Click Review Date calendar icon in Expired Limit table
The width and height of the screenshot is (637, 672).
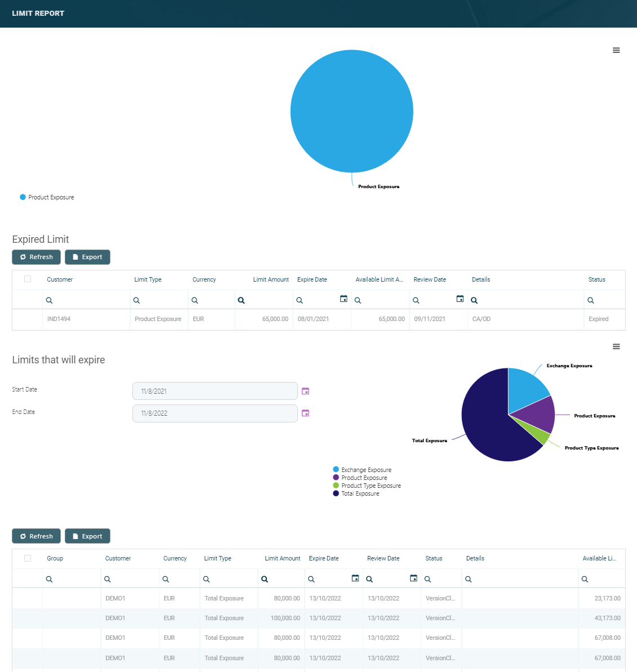tap(460, 299)
